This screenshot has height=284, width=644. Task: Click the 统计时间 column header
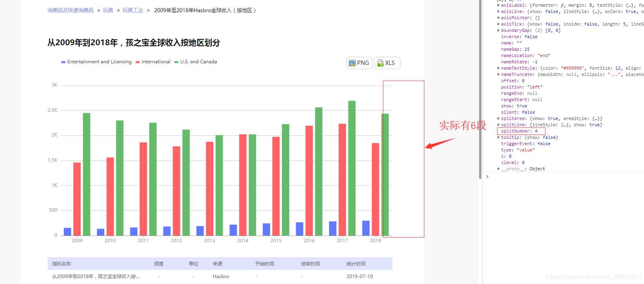point(356,264)
